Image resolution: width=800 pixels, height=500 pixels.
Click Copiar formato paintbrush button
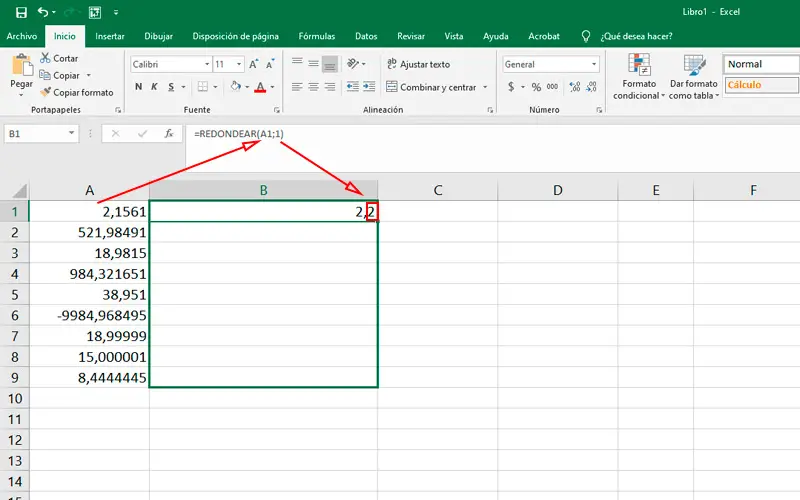click(x=77, y=92)
